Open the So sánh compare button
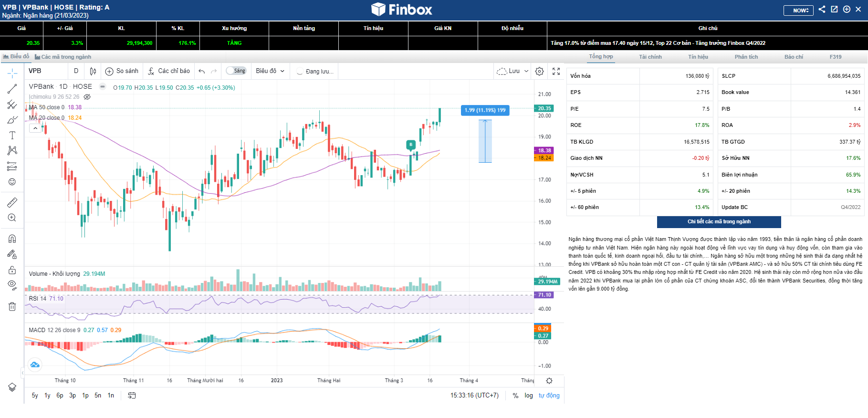Image resolution: width=868 pixels, height=418 pixels. [x=122, y=71]
